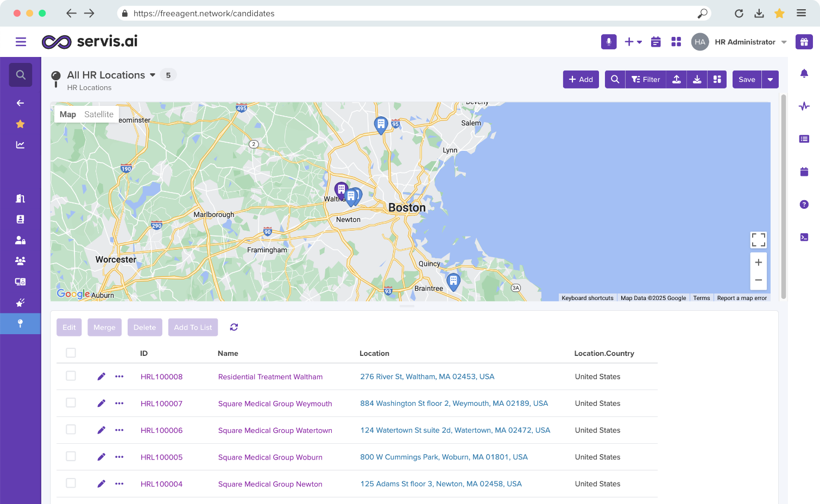
Task: Open the contact book icon in left sidebar
Action: tap(20, 219)
